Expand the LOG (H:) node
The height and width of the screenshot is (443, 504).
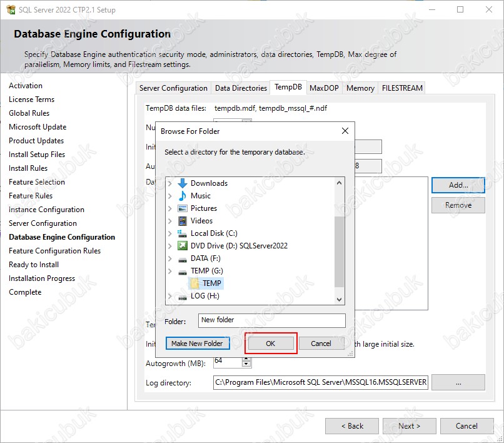pyautogui.click(x=169, y=296)
